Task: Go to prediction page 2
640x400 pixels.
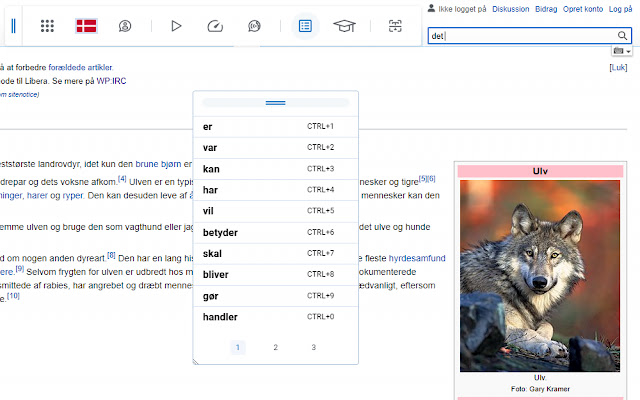Action: click(x=276, y=347)
